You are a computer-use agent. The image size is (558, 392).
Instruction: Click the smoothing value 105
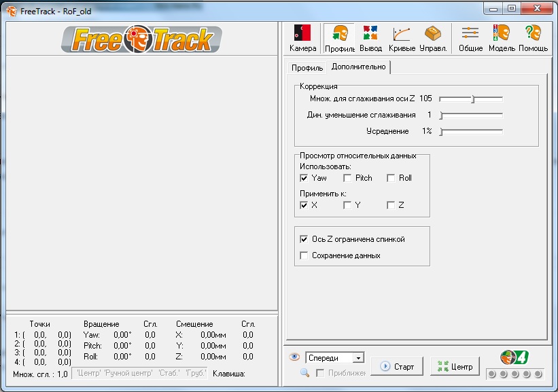425,99
